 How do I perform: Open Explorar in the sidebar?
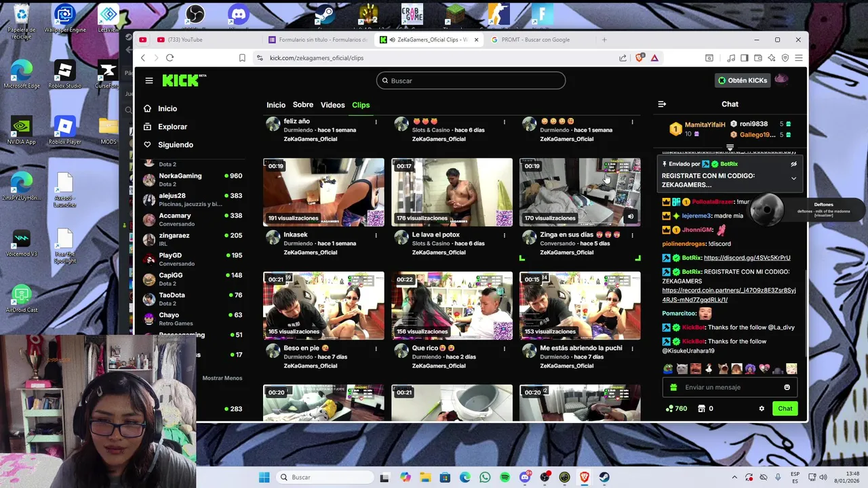[165, 127]
